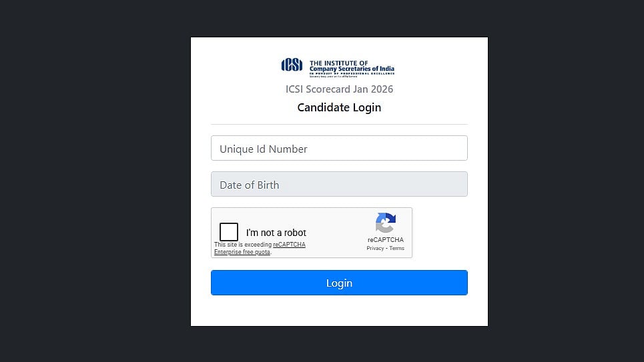The image size is (644, 362).
Task: Click the reCAPTCHA text under the logo
Action: 385,240
